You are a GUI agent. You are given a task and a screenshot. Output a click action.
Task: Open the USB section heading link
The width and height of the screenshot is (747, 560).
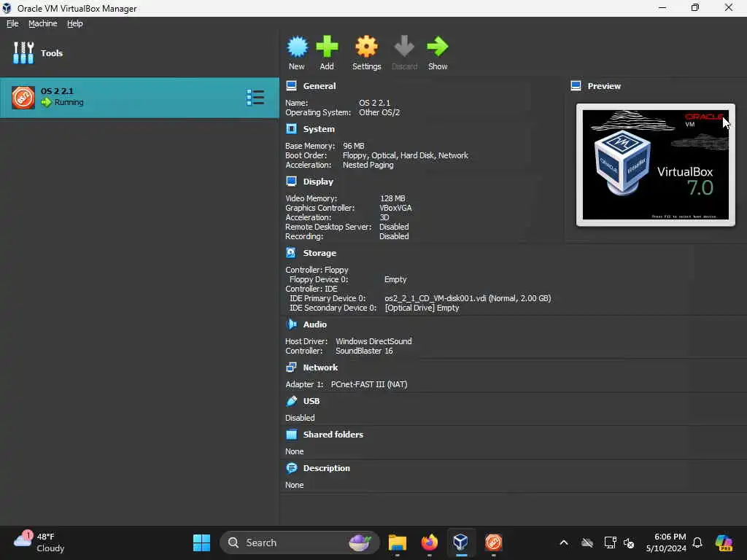(311, 401)
